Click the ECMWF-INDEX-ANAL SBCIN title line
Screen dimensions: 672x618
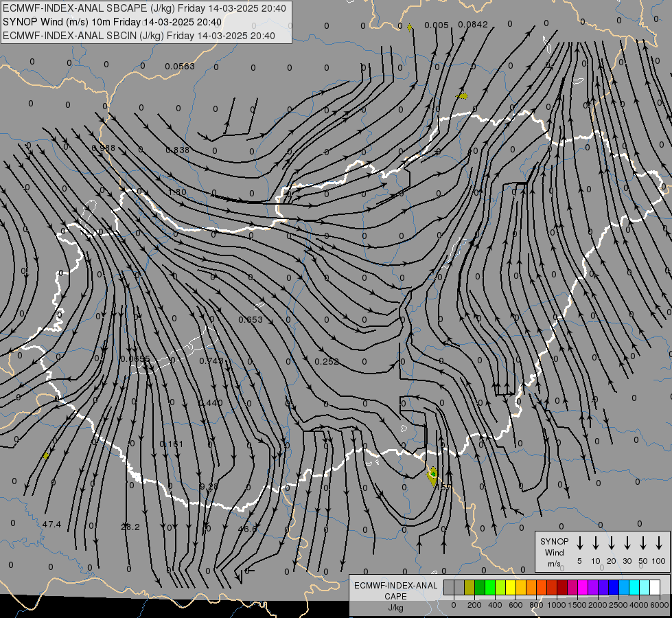pyautogui.click(x=139, y=36)
